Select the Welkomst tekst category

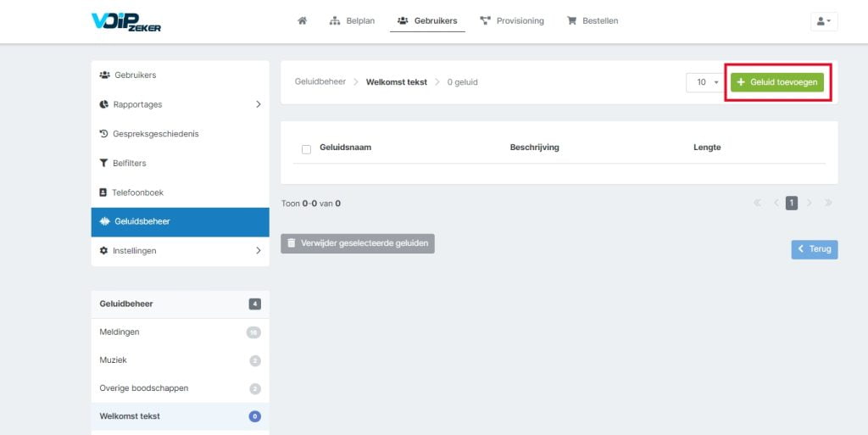pos(180,416)
